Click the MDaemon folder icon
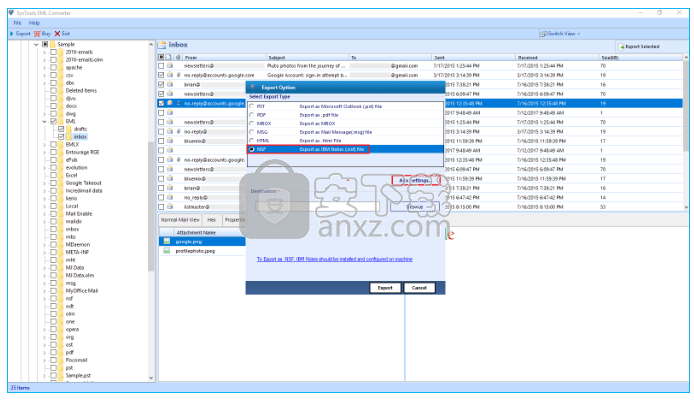The image size is (694, 402). [x=61, y=245]
